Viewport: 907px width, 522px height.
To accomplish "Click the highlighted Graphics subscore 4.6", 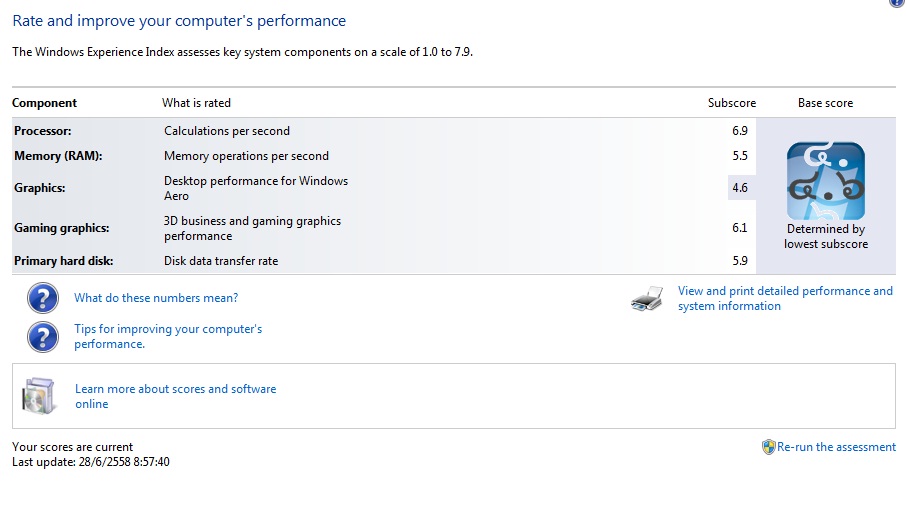I will tap(740, 188).
